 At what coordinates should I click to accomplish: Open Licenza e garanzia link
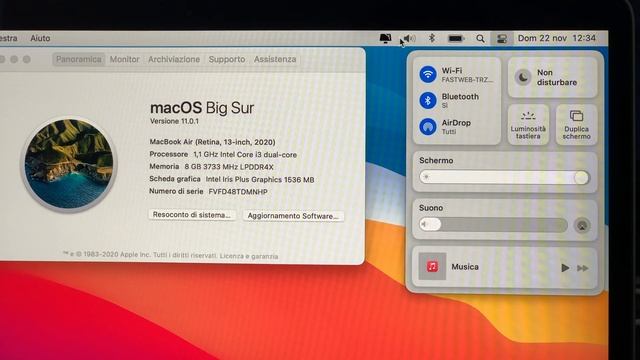[249, 256]
